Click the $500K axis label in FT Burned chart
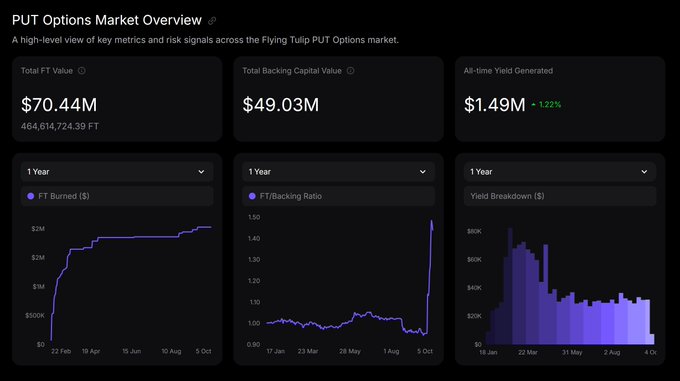Screen dimensions: 680x381 (x=35, y=316)
